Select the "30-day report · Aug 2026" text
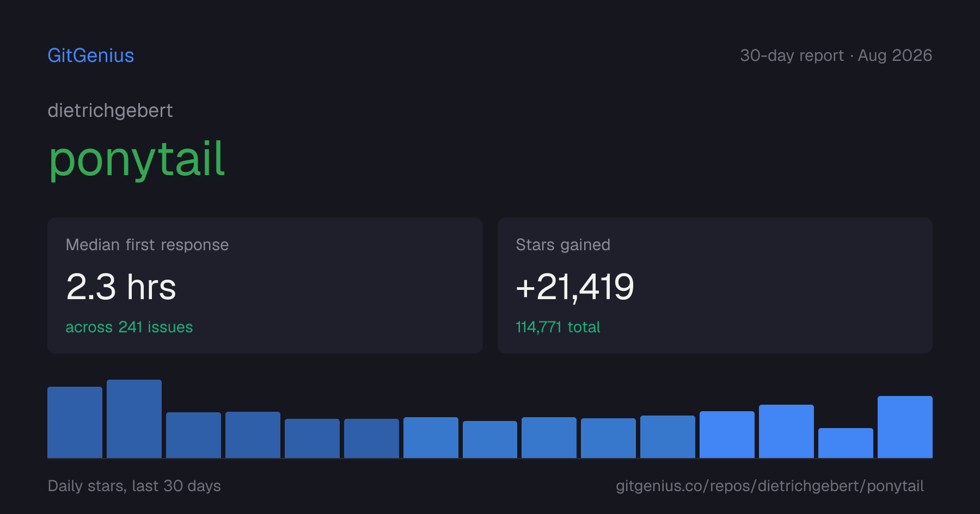 [x=836, y=55]
